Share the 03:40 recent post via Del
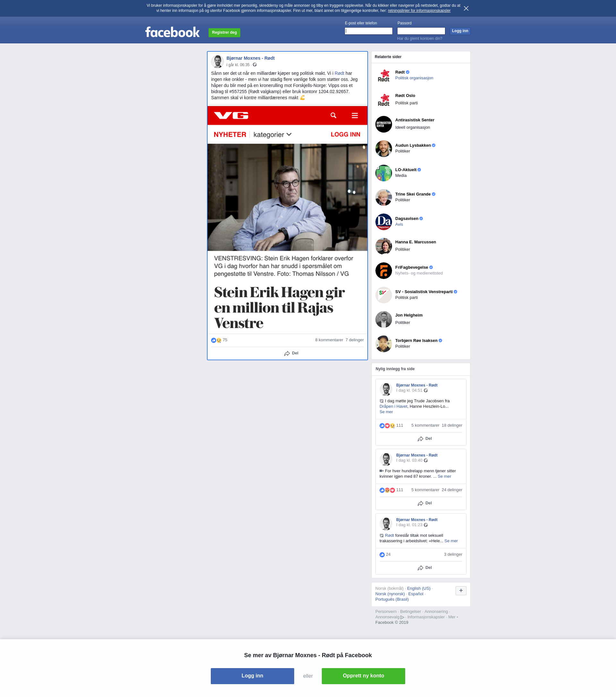This screenshot has width=616, height=697. 424,503
